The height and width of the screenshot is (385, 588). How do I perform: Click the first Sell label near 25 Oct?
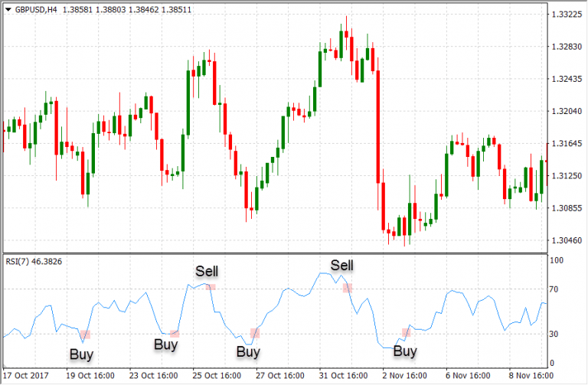207,271
